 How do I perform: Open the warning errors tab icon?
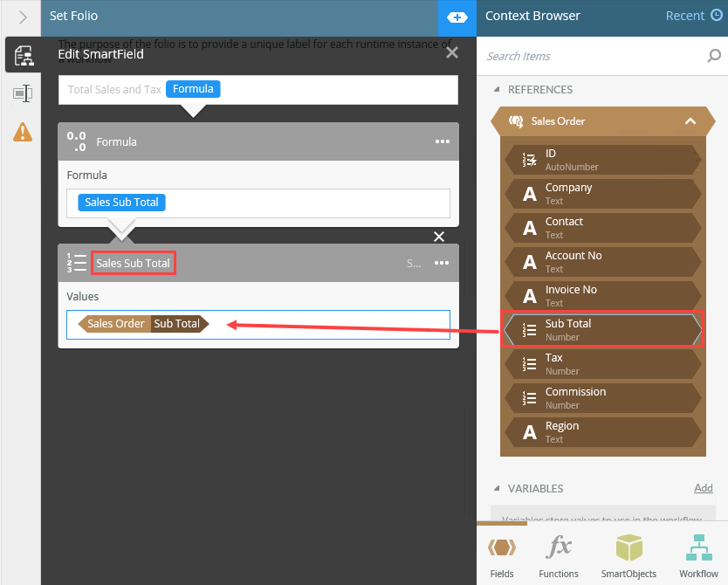(23, 132)
